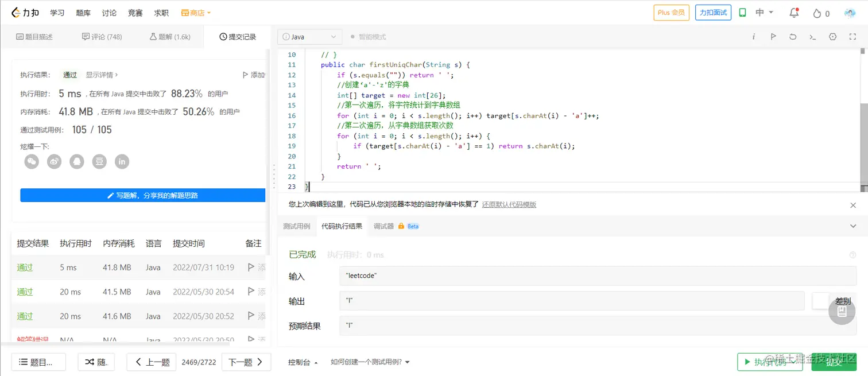
Task: Share result via LinkedIn icon
Action: pos(122,162)
